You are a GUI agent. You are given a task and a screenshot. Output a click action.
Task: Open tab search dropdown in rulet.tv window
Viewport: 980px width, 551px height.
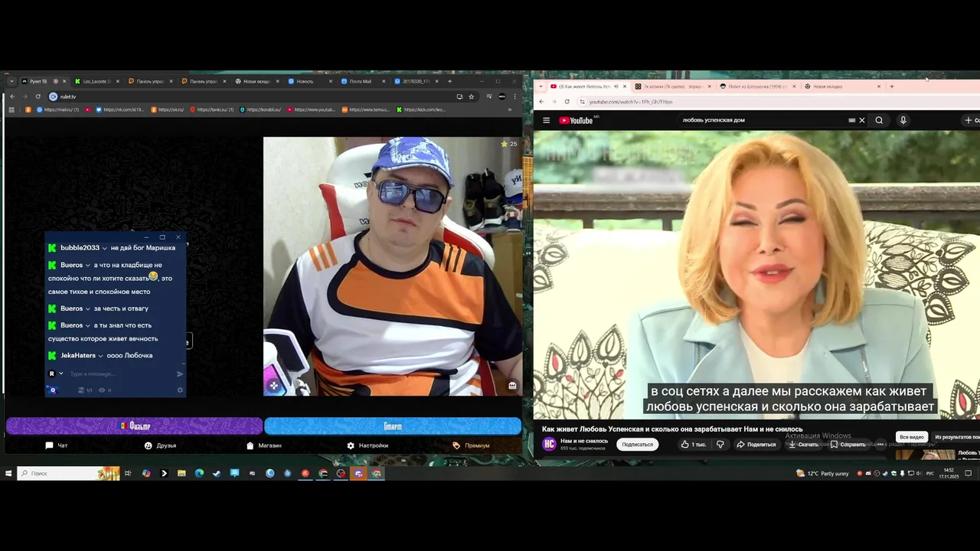click(x=11, y=81)
